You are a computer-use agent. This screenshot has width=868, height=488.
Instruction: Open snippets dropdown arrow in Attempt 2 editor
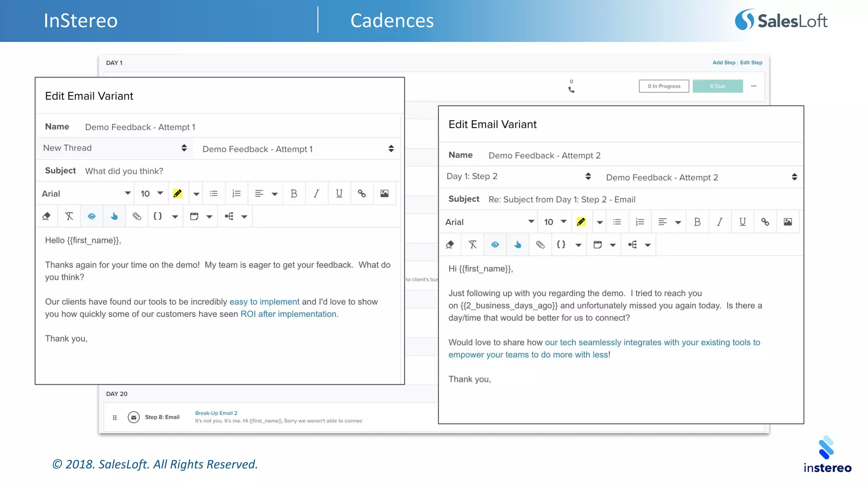(x=648, y=245)
